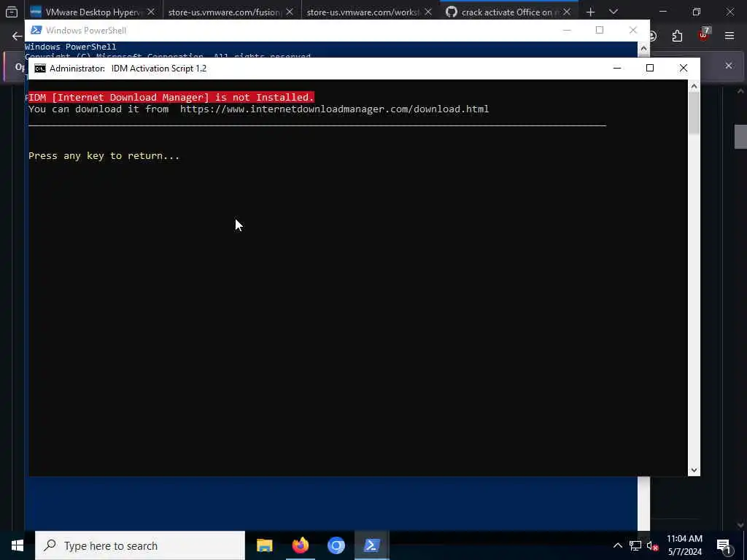747x560 pixels.
Task: Click the internetdownloadmanager.com download URL text
Action: (334, 109)
